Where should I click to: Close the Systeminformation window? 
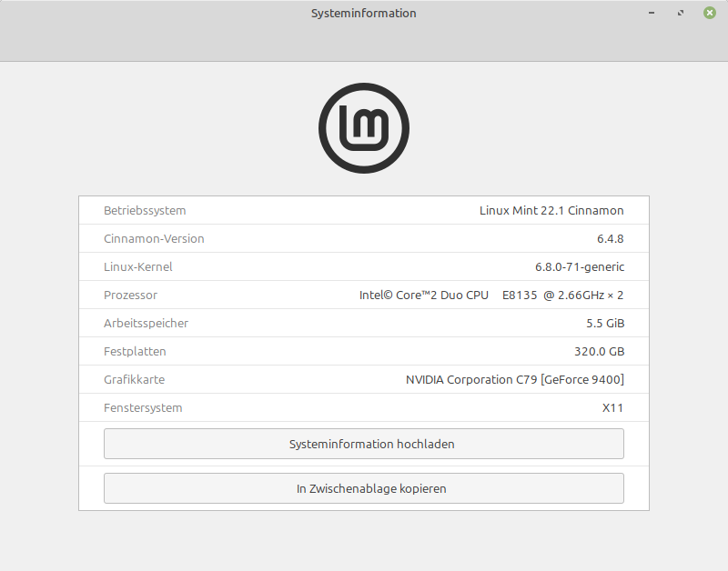[x=709, y=14]
